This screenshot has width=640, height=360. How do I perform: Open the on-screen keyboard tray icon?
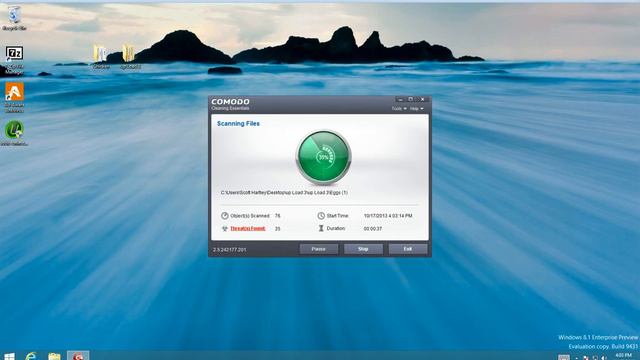564,358
